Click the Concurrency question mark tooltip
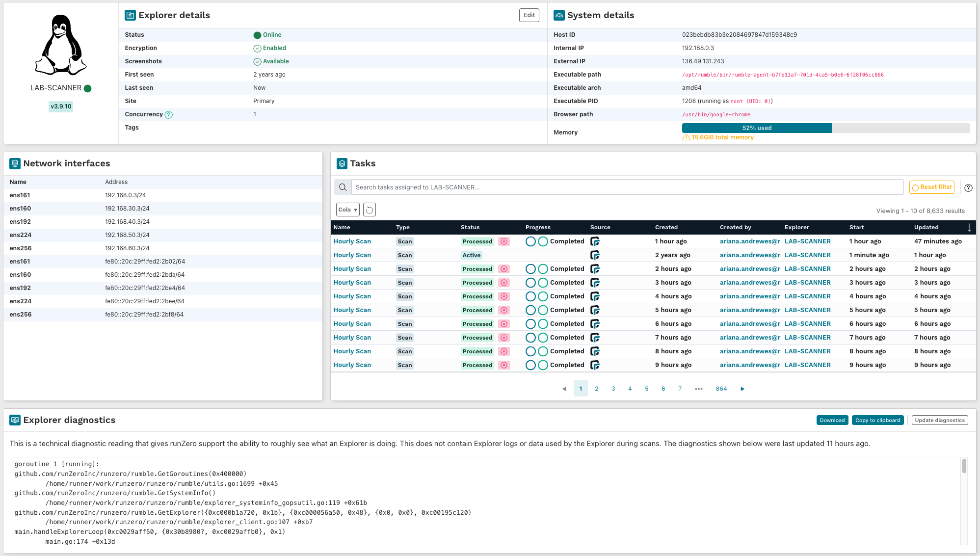The width and height of the screenshot is (980, 556). point(168,114)
